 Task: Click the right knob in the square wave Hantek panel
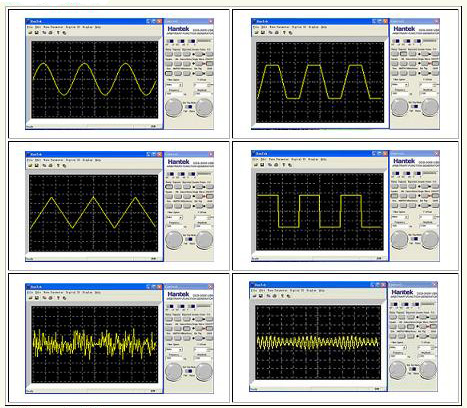[430, 239]
